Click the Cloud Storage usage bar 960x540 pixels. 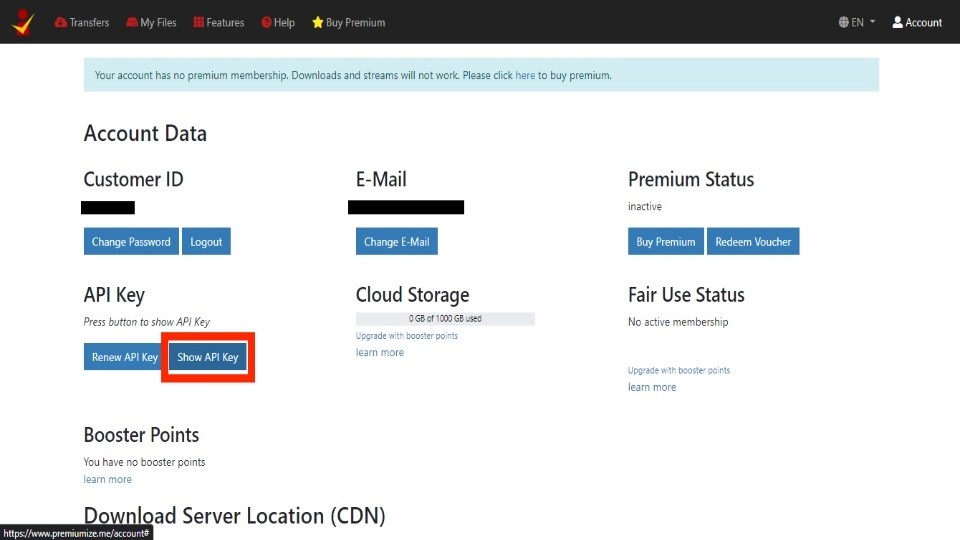(x=445, y=318)
